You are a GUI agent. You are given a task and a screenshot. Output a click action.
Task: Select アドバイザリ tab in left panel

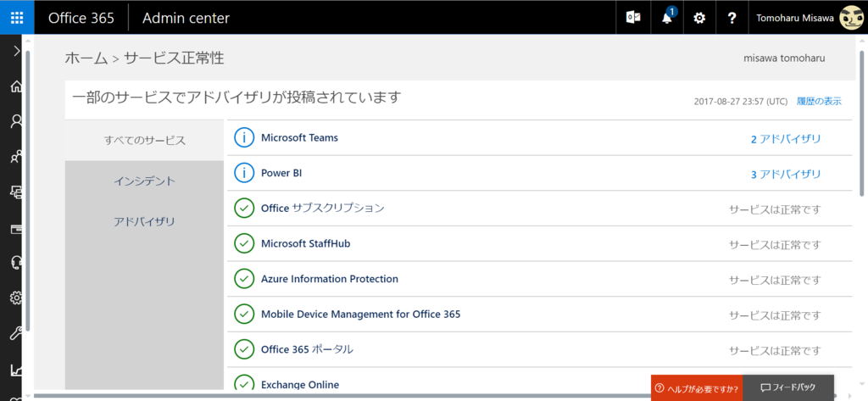(x=144, y=221)
